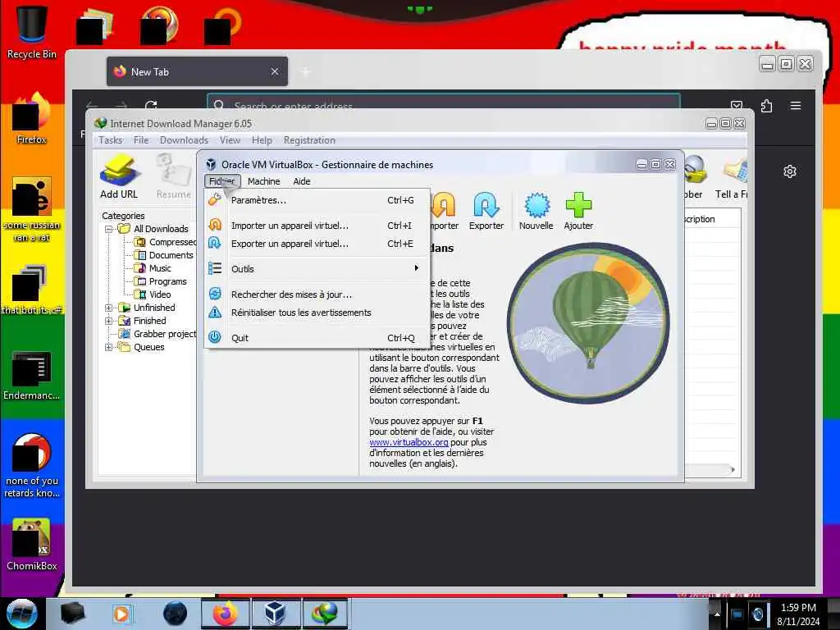The image size is (840, 630).
Task: Open the Windows Start button
Action: click(21, 614)
